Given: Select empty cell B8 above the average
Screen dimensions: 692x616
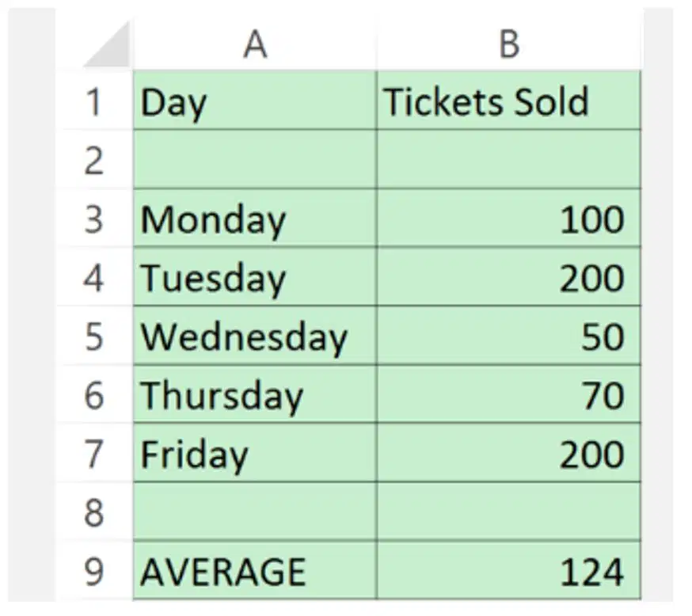Looking at the screenshot, I should pos(509,511).
